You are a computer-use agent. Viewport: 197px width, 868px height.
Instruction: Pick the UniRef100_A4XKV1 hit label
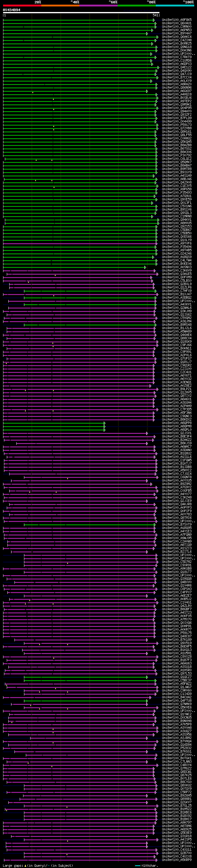177,304
